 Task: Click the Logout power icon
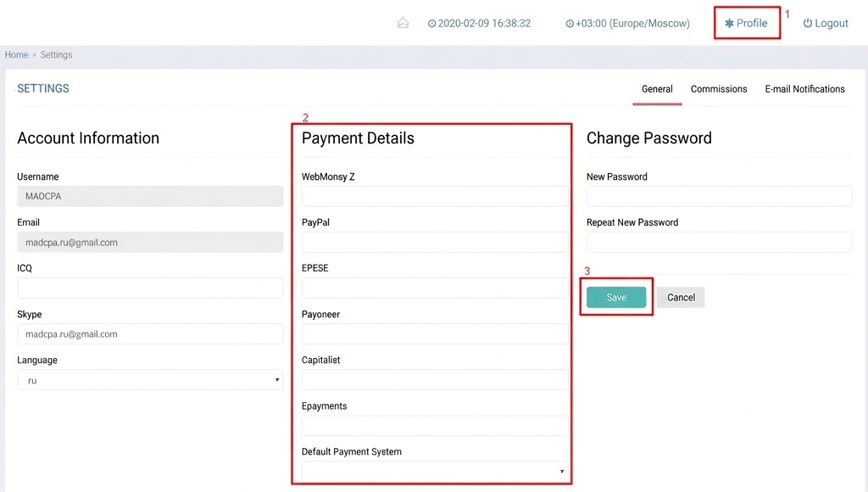(x=808, y=23)
